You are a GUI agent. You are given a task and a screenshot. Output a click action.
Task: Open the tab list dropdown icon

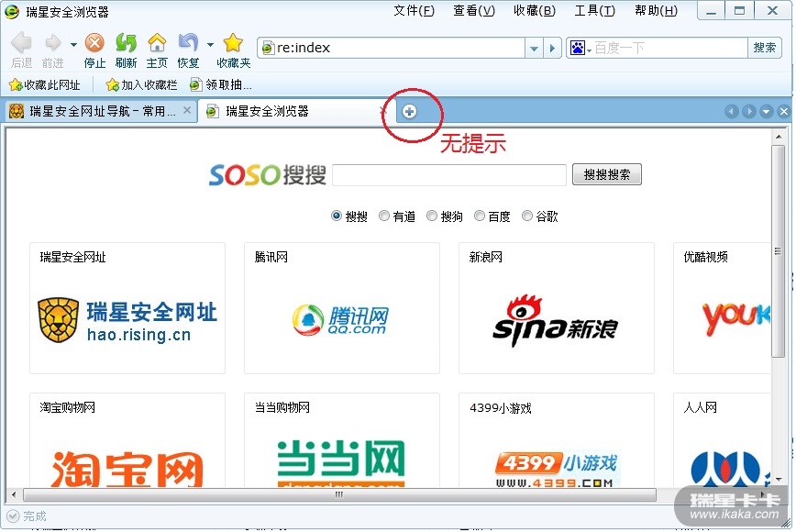(766, 112)
